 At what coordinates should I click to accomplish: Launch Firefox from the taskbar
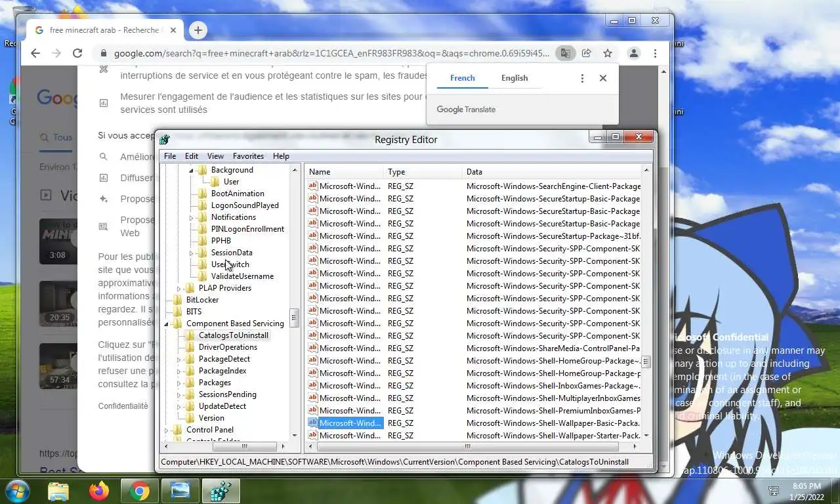click(x=99, y=491)
